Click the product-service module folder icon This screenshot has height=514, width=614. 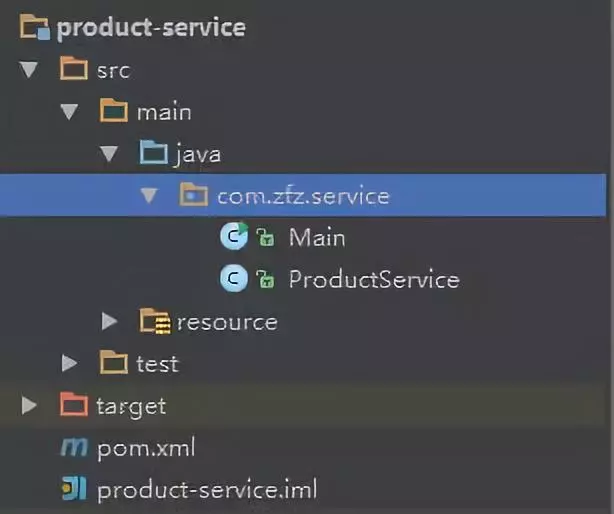point(35,27)
